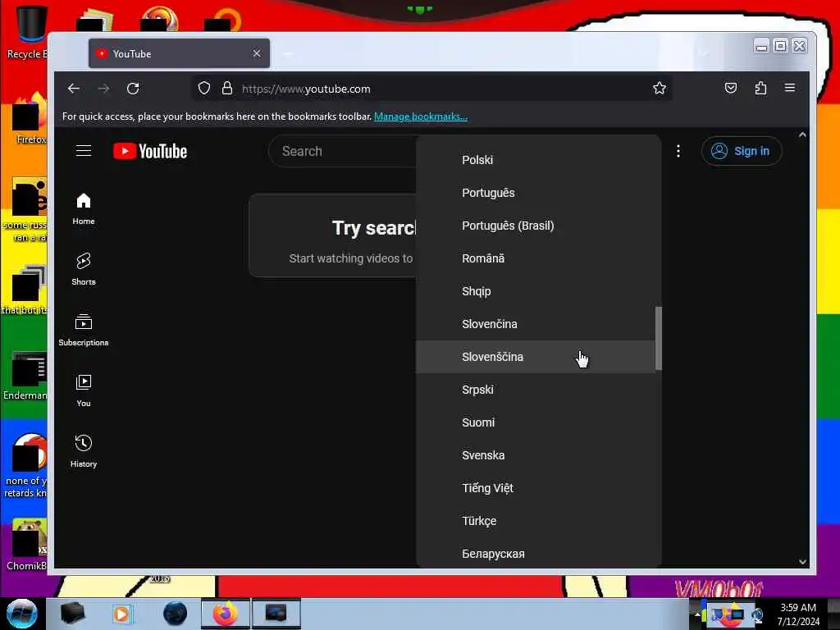
Task: Click the site security padlock
Action: pos(227,88)
